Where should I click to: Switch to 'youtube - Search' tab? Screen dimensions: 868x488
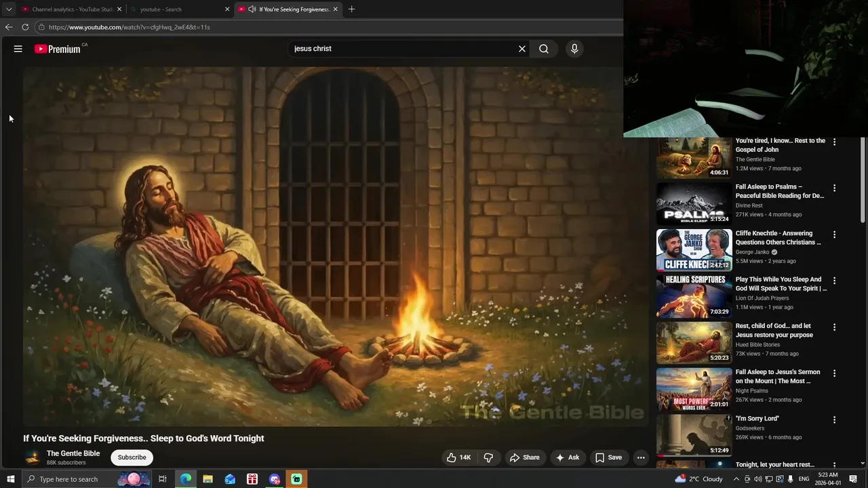(176, 9)
